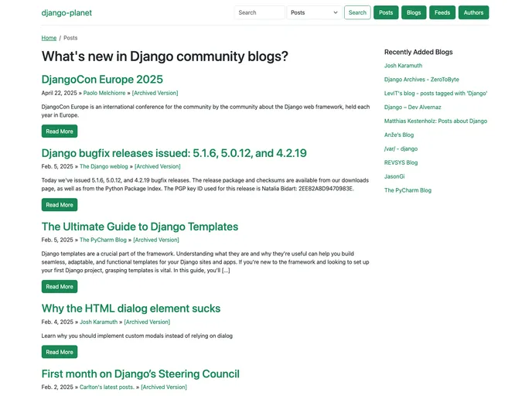This screenshot has width=532, height=396.
Task: Open The PyCharm Blog link under templates post
Action: 103,240
